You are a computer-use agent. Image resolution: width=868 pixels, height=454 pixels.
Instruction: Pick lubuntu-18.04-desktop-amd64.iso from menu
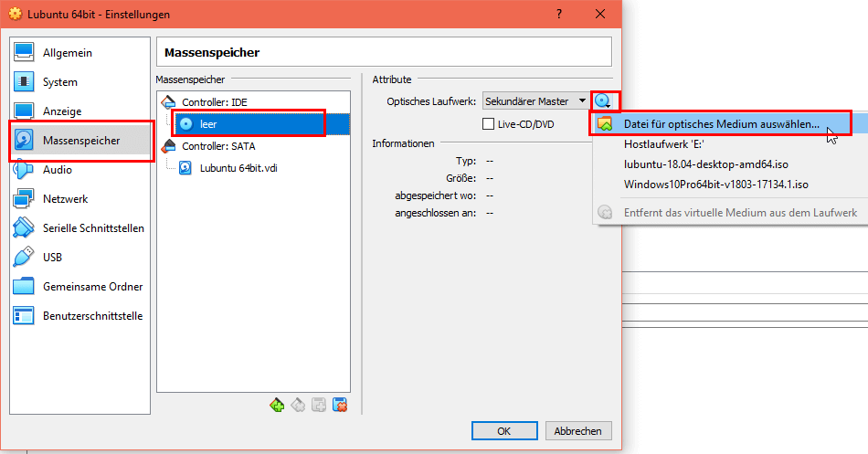tap(730, 164)
